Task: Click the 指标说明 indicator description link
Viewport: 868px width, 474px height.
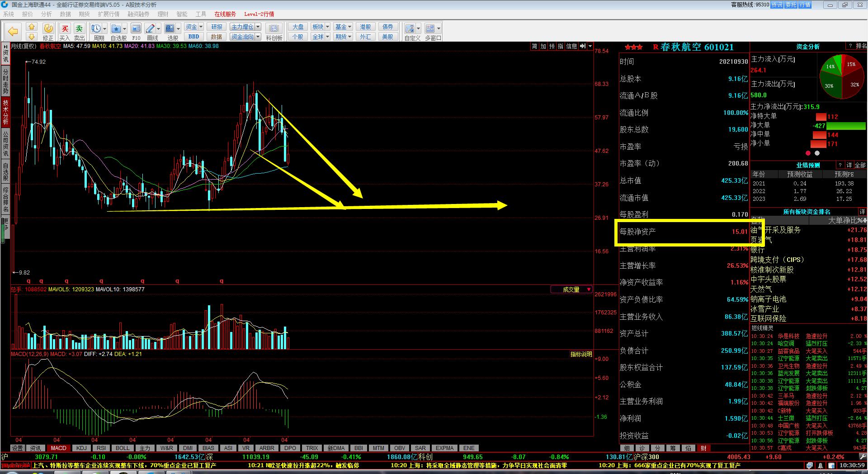Action: click(581, 354)
